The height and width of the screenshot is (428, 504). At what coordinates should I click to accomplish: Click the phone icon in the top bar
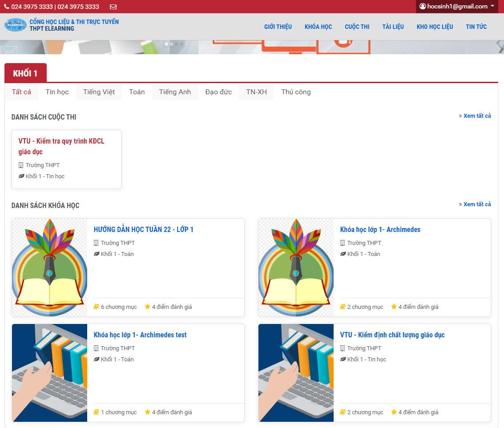[7, 7]
